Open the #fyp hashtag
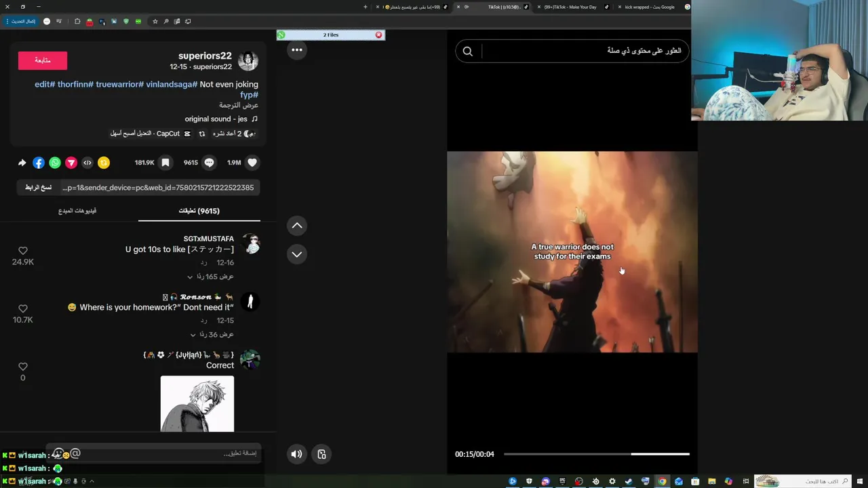Image resolution: width=868 pixels, height=488 pixels. [249, 95]
